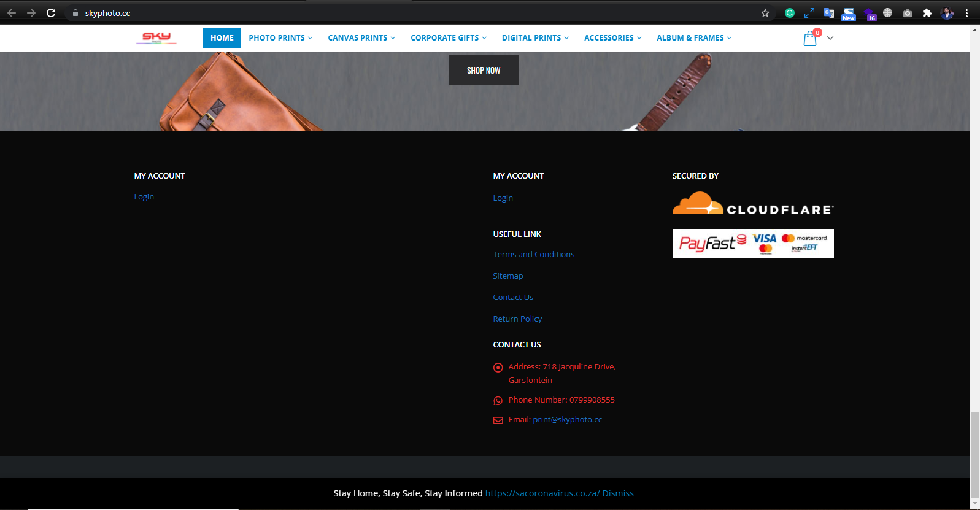Open the purple extension with badge 16
Viewport: 980px width, 510px height.
click(x=870, y=14)
